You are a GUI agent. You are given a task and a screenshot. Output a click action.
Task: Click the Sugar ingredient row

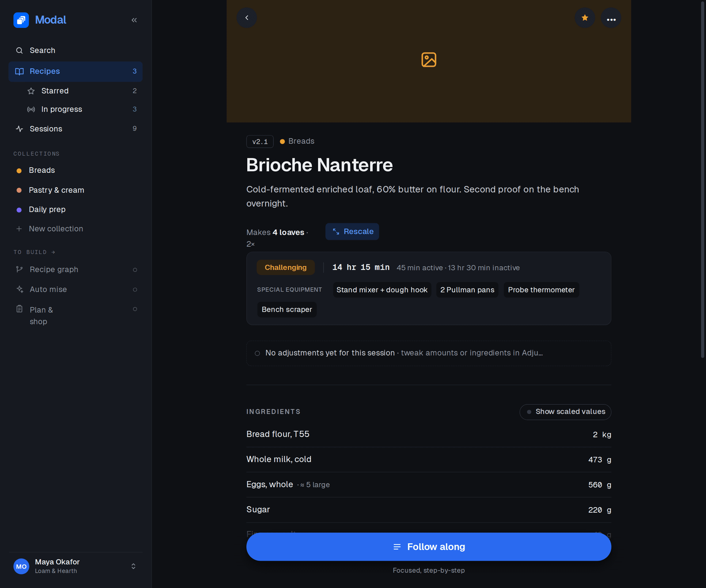(429, 510)
